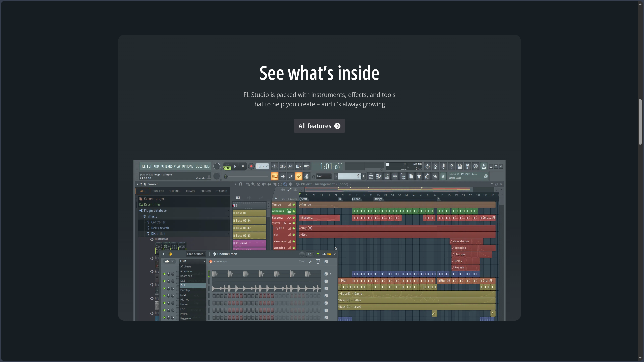644x362 pixels.
Task: Select the Distructor plugin entry
Action: coord(161,239)
